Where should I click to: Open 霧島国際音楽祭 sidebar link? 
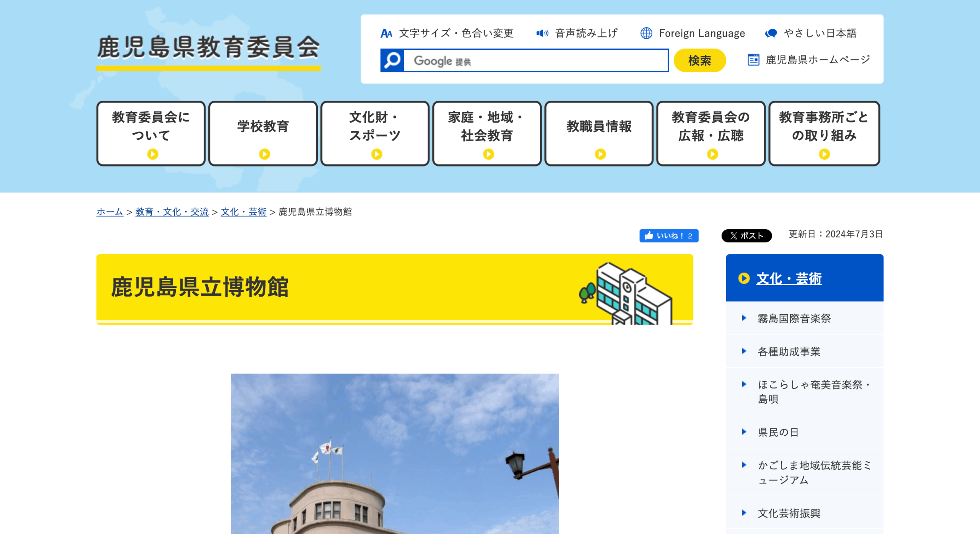pyautogui.click(x=794, y=318)
